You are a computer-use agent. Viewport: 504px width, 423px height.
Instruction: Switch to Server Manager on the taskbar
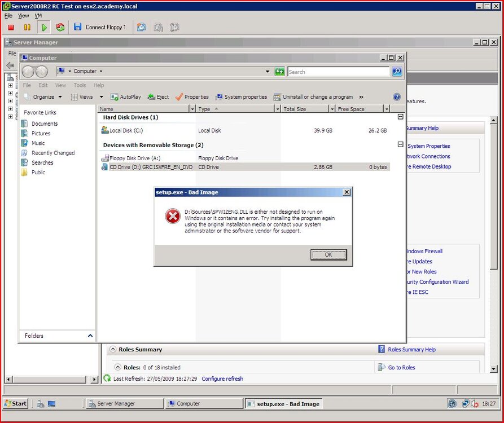click(125, 404)
